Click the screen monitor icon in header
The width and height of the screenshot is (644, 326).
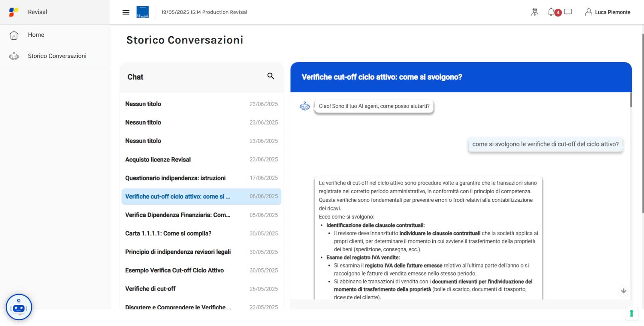coord(568,12)
